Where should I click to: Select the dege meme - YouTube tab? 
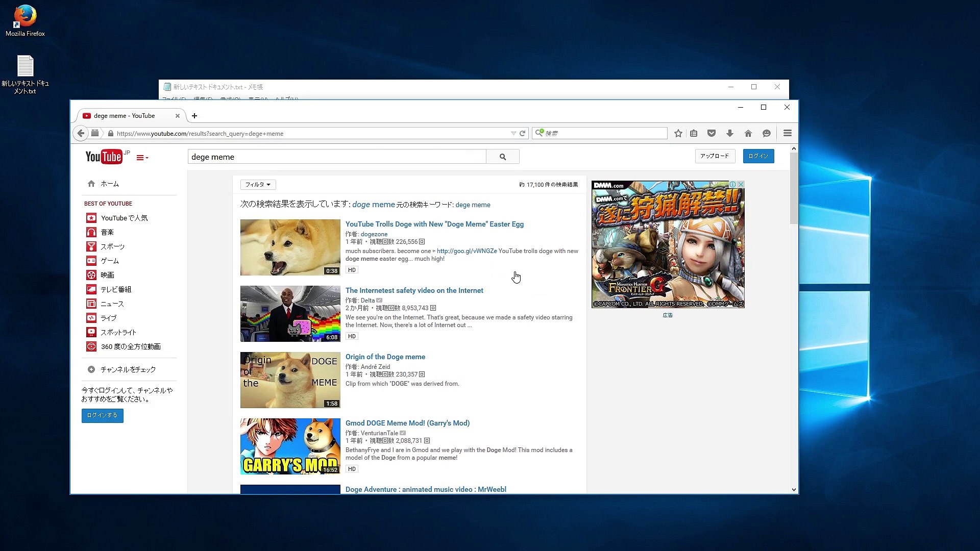tap(124, 116)
